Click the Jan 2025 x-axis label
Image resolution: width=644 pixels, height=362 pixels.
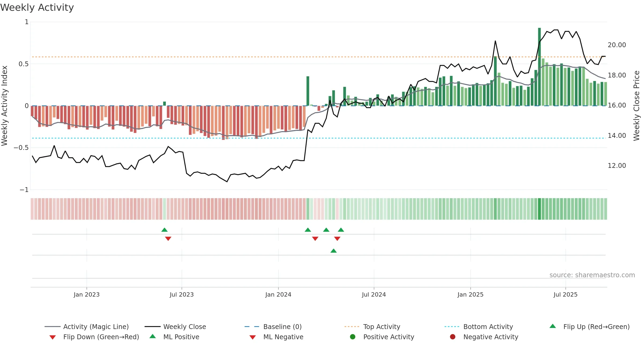tap(470, 294)
